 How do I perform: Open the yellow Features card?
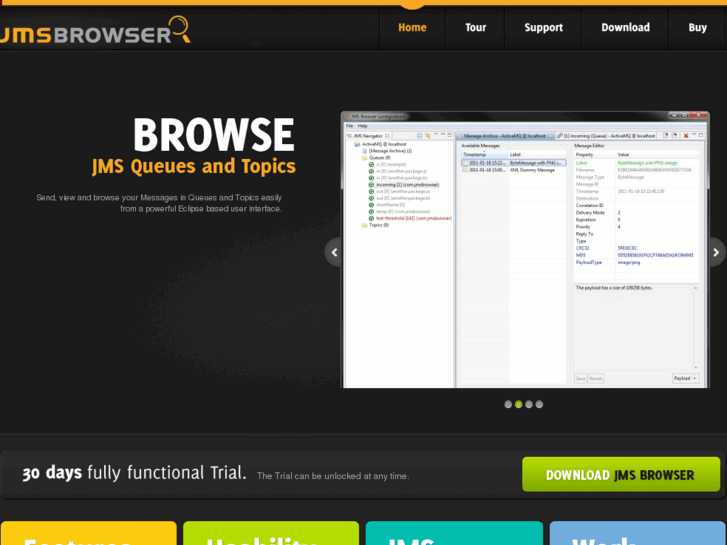point(89,533)
